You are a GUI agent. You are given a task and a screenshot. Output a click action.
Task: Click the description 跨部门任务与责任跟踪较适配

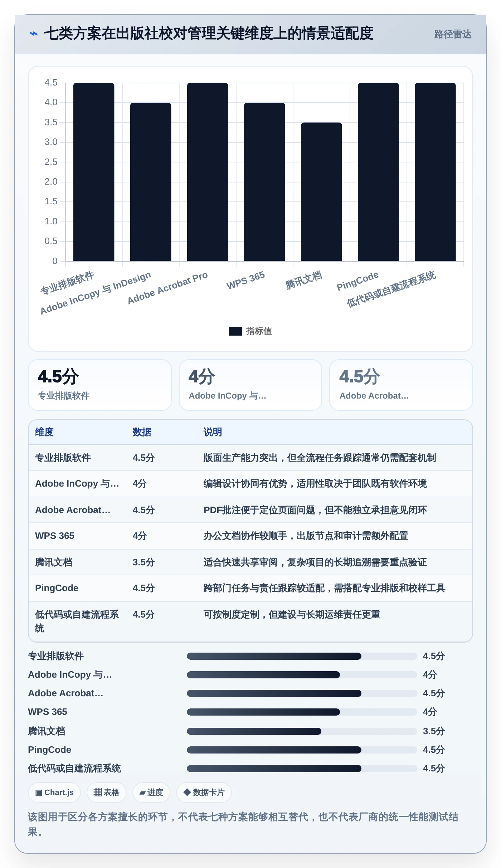pos(324,588)
